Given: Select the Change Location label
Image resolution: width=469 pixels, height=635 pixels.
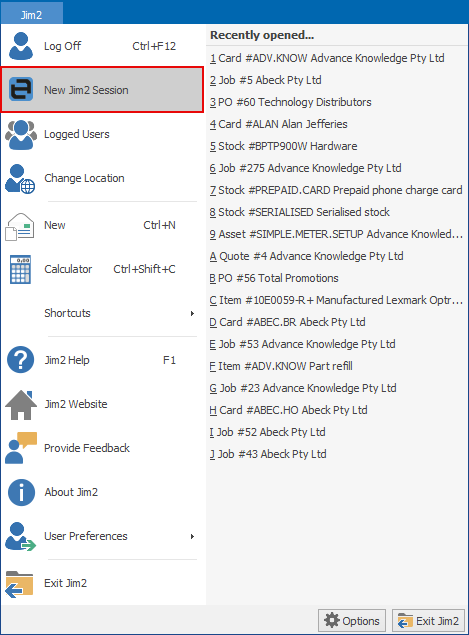Looking at the screenshot, I should point(84,178).
